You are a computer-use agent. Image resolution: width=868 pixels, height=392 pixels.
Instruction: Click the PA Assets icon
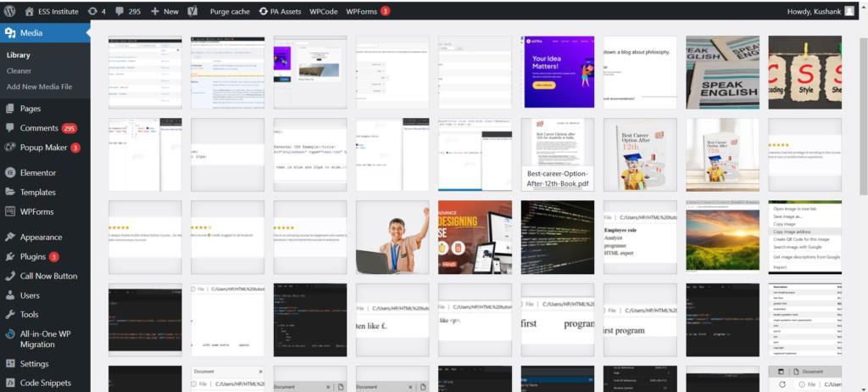[264, 11]
